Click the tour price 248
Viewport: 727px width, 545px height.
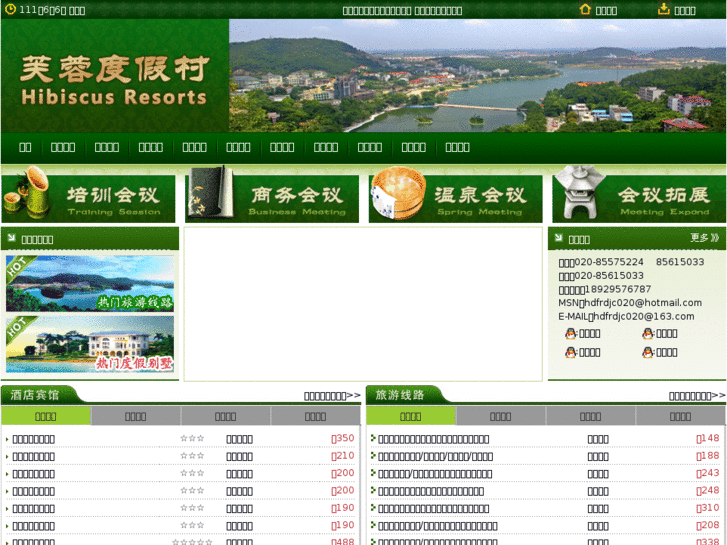[x=708, y=490]
